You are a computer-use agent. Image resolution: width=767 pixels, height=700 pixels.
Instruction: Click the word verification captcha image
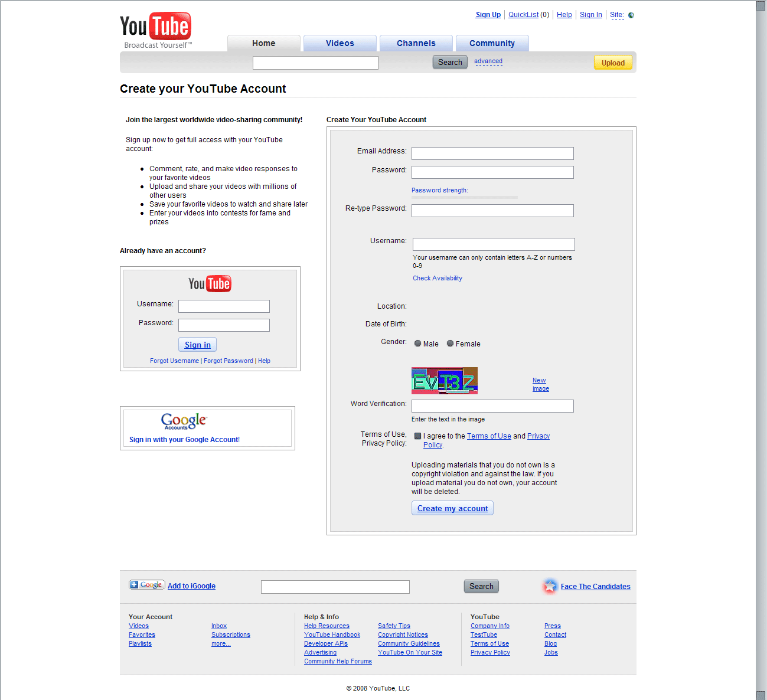[x=445, y=381]
